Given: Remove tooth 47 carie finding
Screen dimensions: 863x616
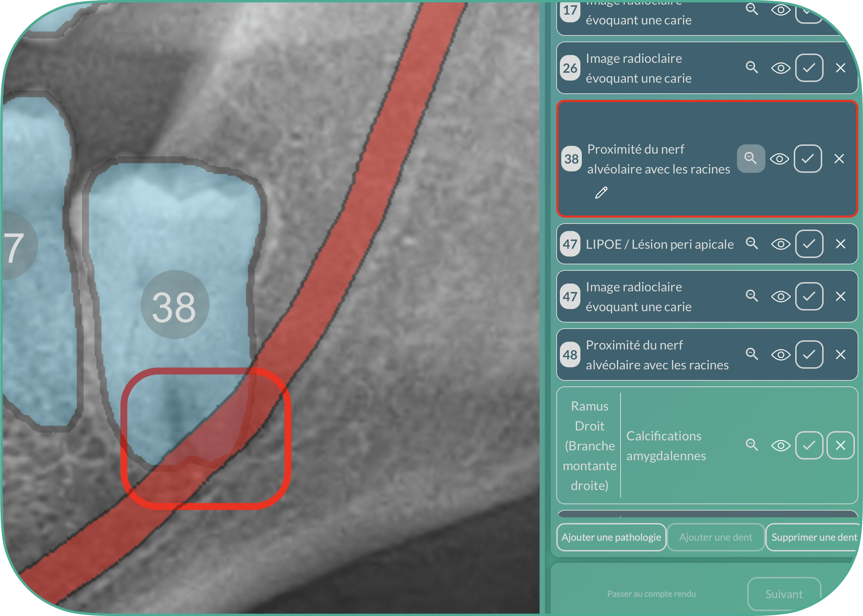Looking at the screenshot, I should coord(840,296).
